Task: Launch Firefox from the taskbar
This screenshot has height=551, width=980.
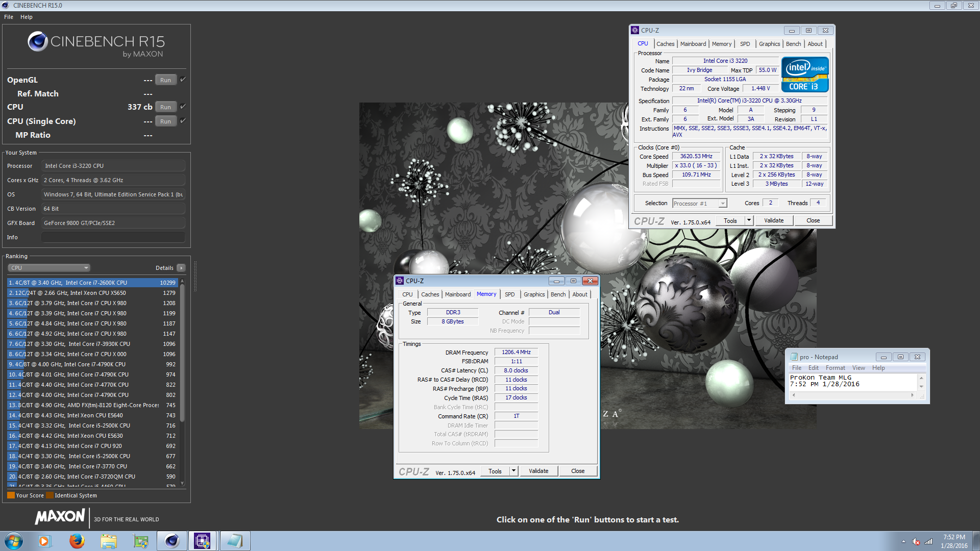Action: 77,541
